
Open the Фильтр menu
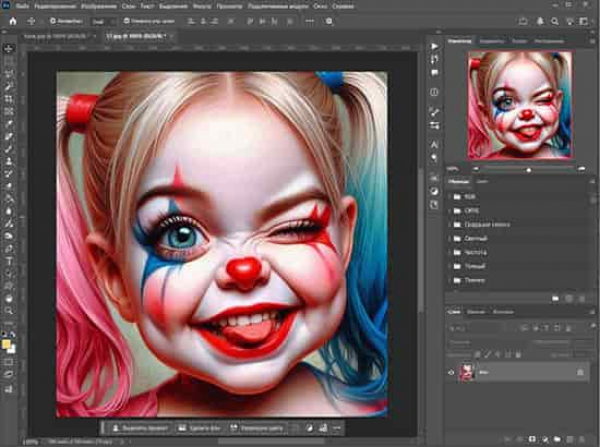point(202,6)
